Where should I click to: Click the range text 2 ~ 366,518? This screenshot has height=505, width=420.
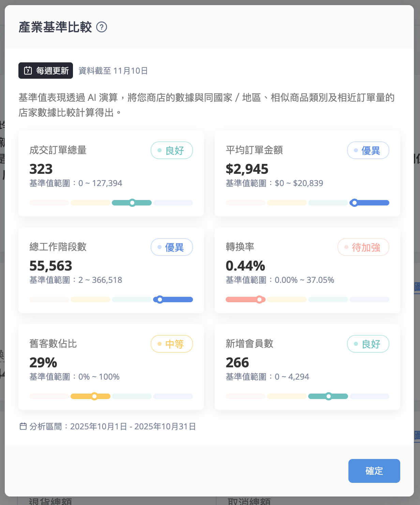point(100,280)
